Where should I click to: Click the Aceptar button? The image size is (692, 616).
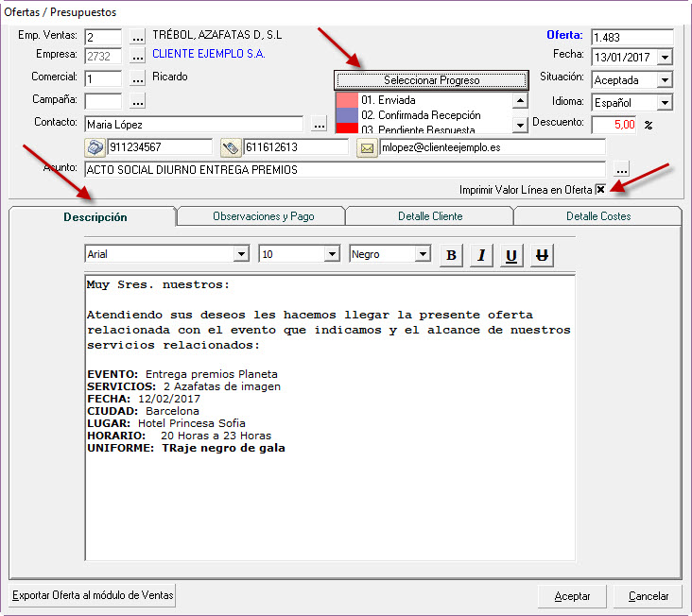(x=572, y=596)
